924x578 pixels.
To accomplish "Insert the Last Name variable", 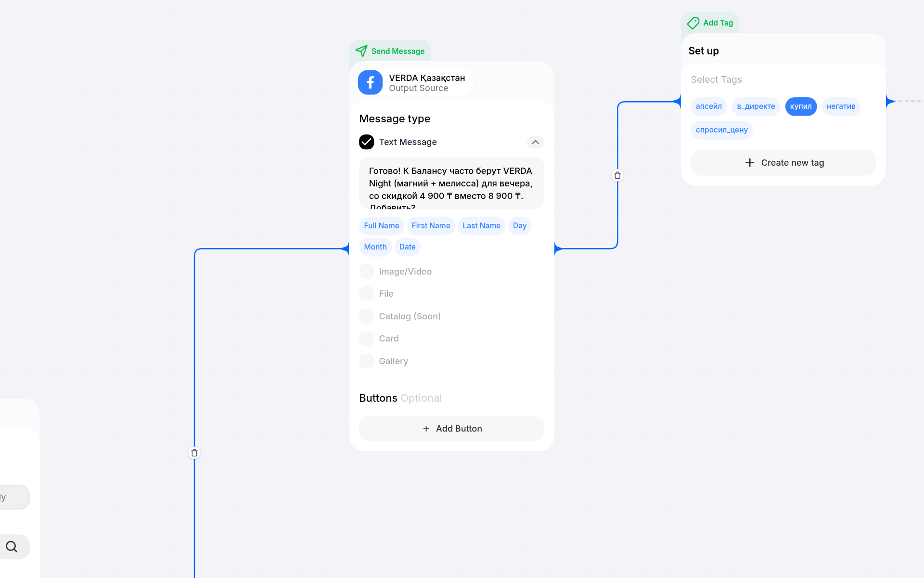I will 481,226.
